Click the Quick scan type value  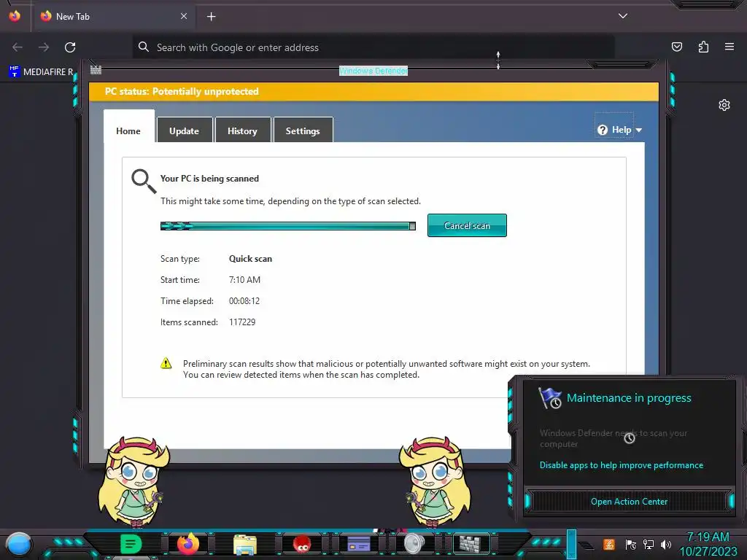coord(251,259)
